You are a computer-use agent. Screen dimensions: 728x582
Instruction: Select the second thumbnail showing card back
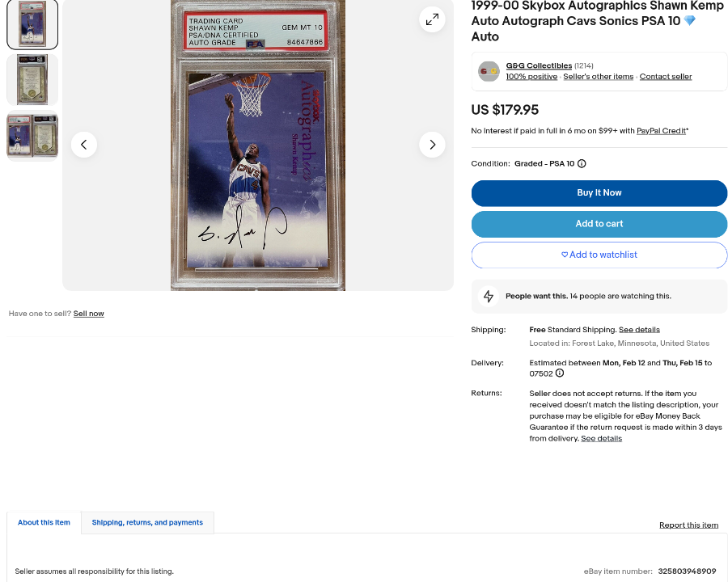(x=32, y=80)
